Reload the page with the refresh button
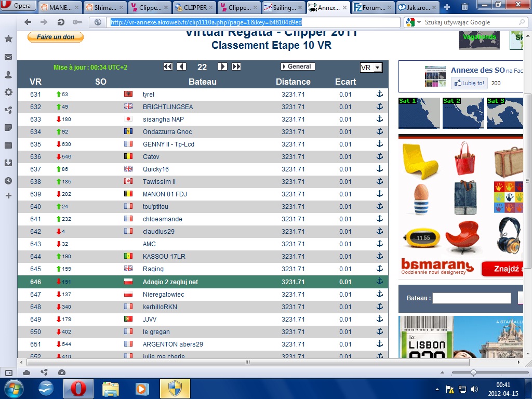532x399 pixels. pos(61,22)
